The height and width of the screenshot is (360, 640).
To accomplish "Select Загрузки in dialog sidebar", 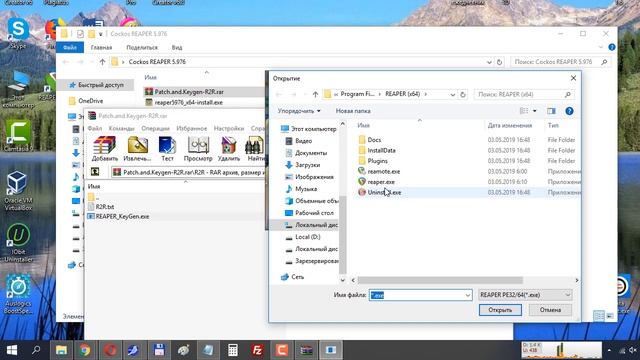I will [x=303, y=165].
